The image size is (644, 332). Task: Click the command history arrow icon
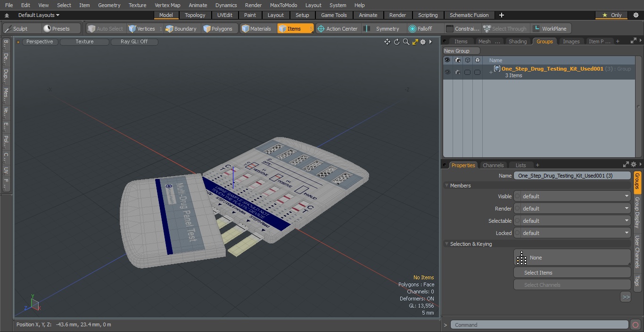click(446, 325)
